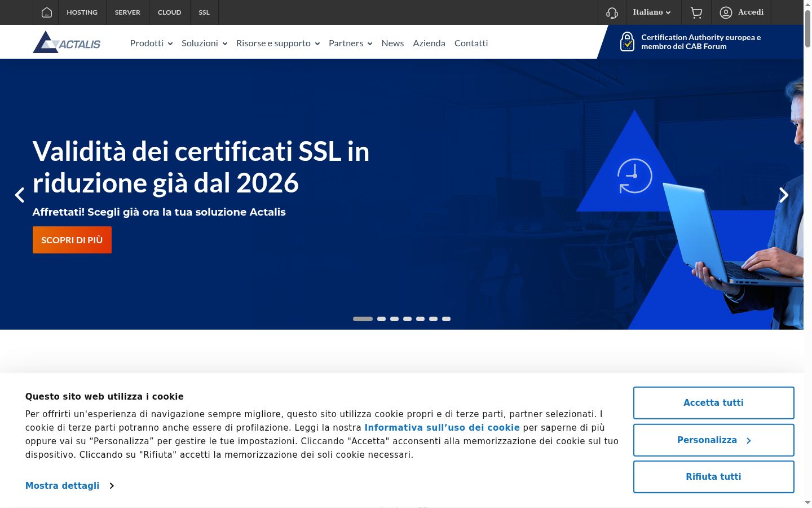The height and width of the screenshot is (508, 812).
Task: Click the Actalis logo
Action: pyautogui.click(x=67, y=42)
